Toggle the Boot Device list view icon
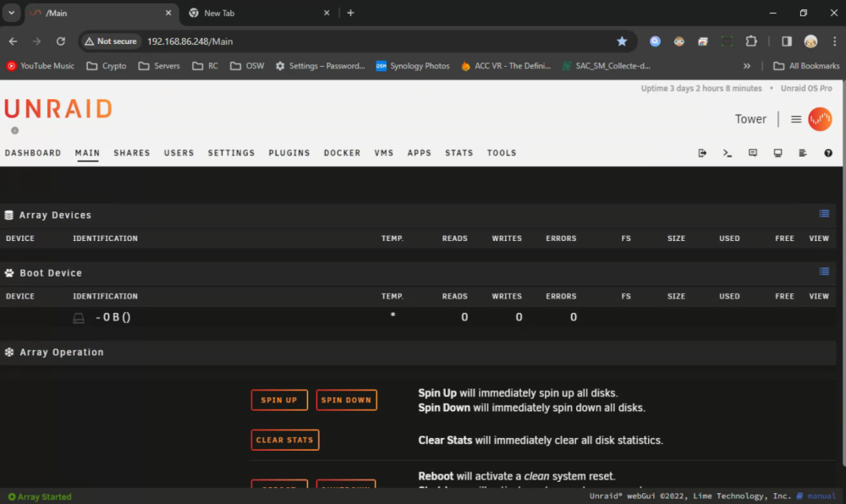Image resolution: width=846 pixels, height=504 pixels. click(x=824, y=271)
